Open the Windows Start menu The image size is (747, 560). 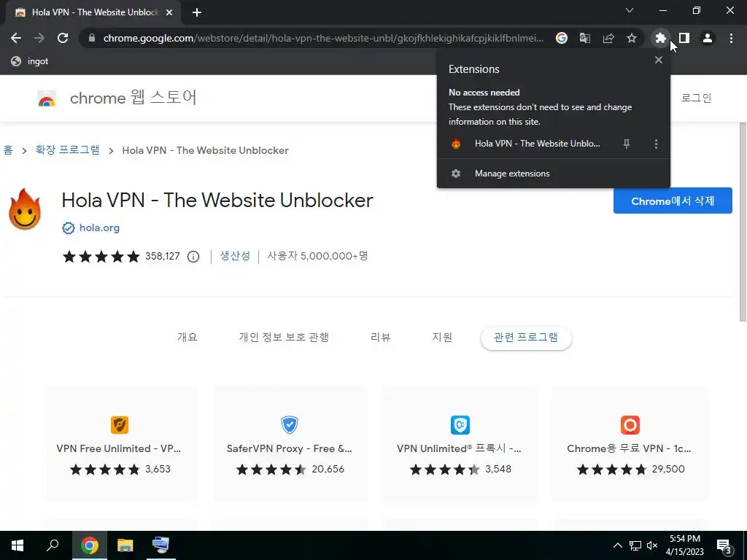coord(18,545)
